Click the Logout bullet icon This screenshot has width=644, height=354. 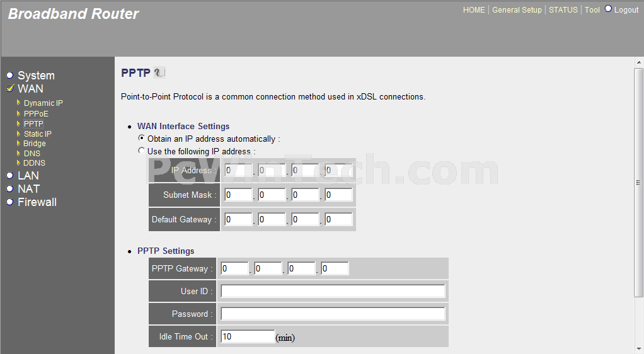coord(608,9)
